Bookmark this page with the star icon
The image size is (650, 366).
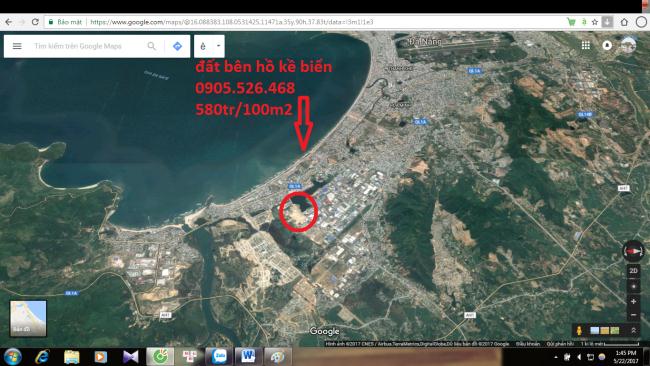pos(595,22)
